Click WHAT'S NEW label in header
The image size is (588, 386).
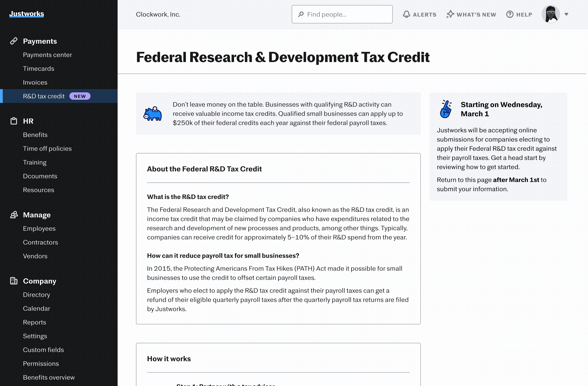coord(476,14)
